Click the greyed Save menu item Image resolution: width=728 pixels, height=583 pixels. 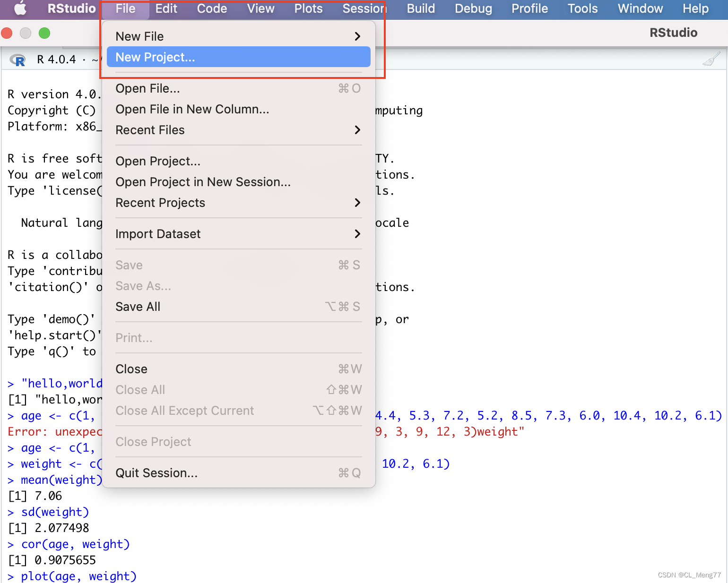click(239, 265)
